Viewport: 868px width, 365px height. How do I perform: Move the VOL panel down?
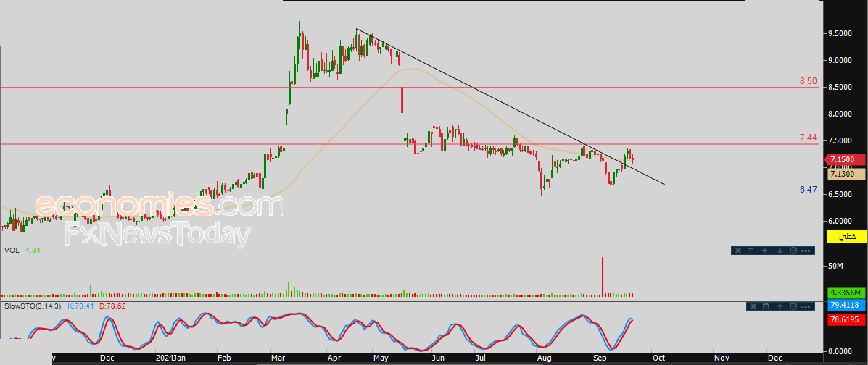coord(780,251)
